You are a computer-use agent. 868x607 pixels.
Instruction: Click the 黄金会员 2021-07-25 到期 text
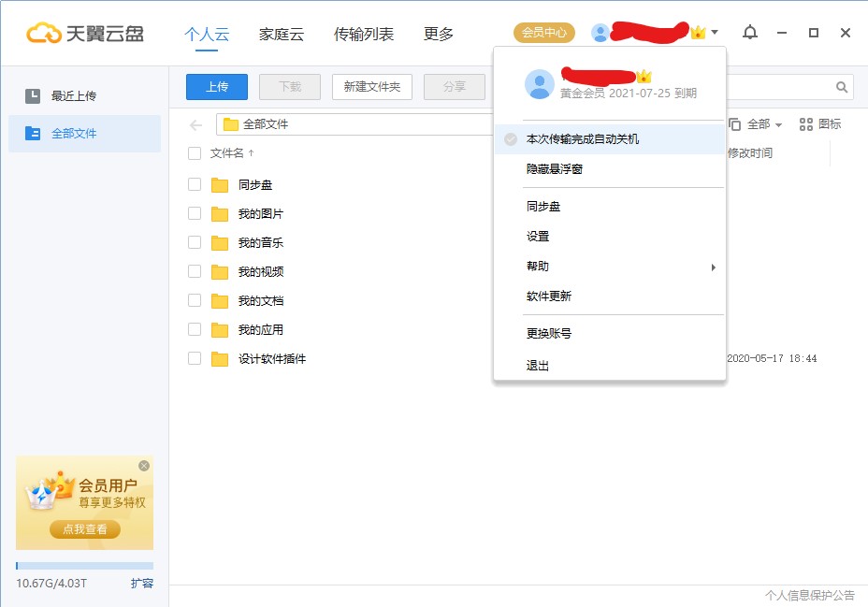(629, 93)
